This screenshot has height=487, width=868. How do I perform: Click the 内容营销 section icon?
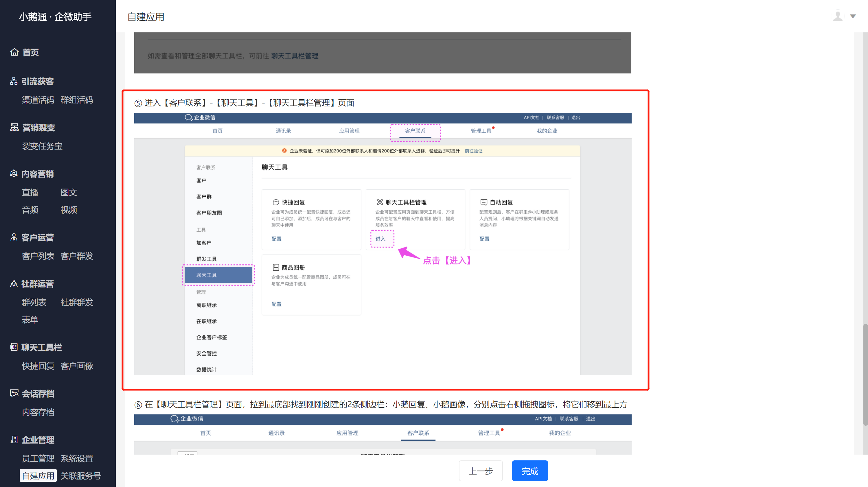pyautogui.click(x=14, y=174)
